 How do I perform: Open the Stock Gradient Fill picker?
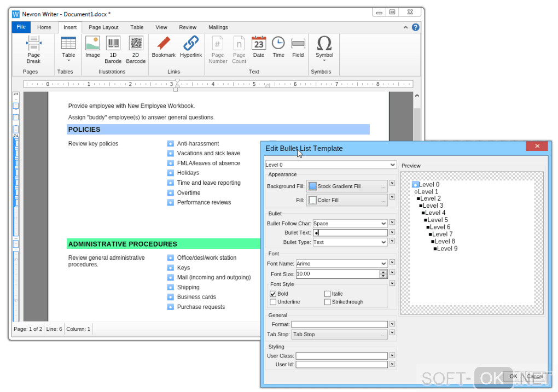[x=347, y=186]
